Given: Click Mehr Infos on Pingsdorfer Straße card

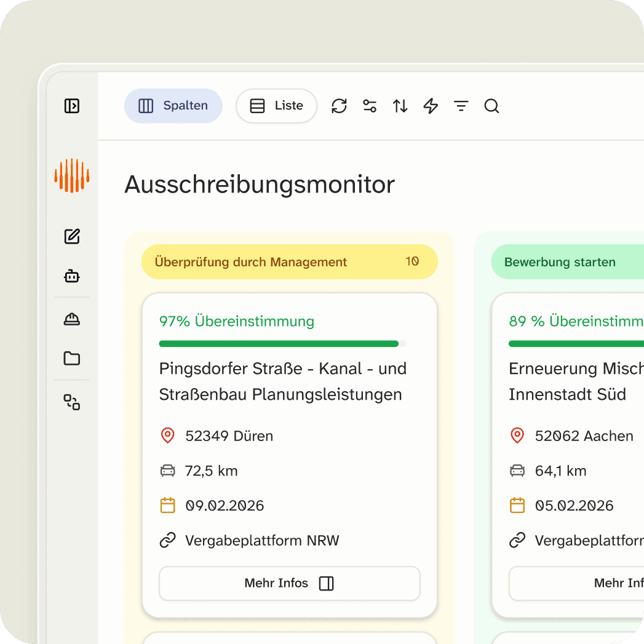Looking at the screenshot, I should click(x=290, y=583).
